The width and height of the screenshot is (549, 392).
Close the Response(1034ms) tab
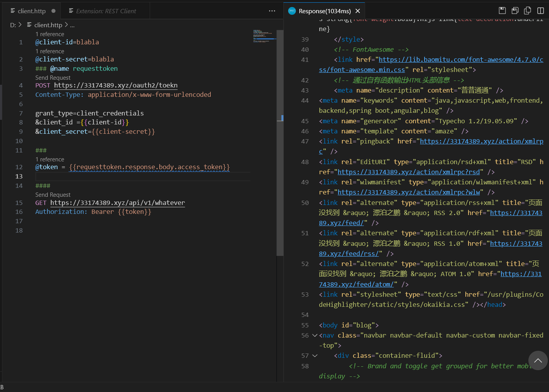[358, 11]
